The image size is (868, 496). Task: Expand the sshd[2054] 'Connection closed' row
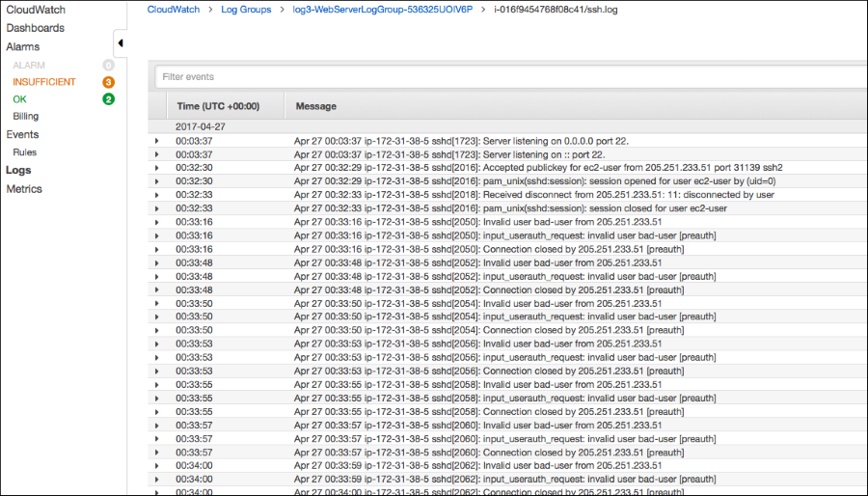[156, 330]
